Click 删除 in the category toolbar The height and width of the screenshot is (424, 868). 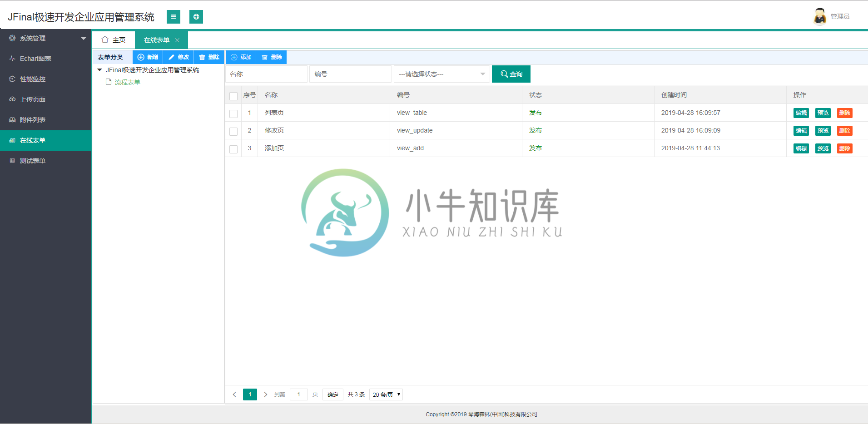[x=209, y=57]
